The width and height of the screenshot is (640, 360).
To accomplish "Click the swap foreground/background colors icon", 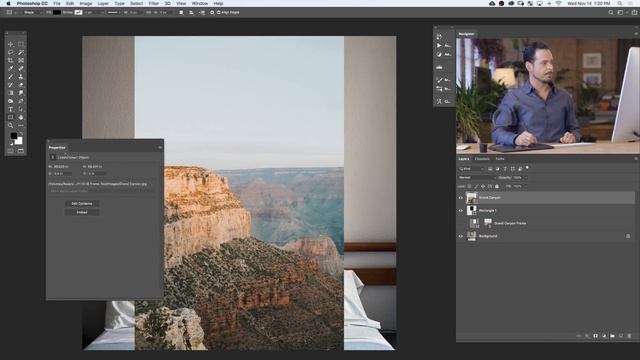I will coord(21,133).
